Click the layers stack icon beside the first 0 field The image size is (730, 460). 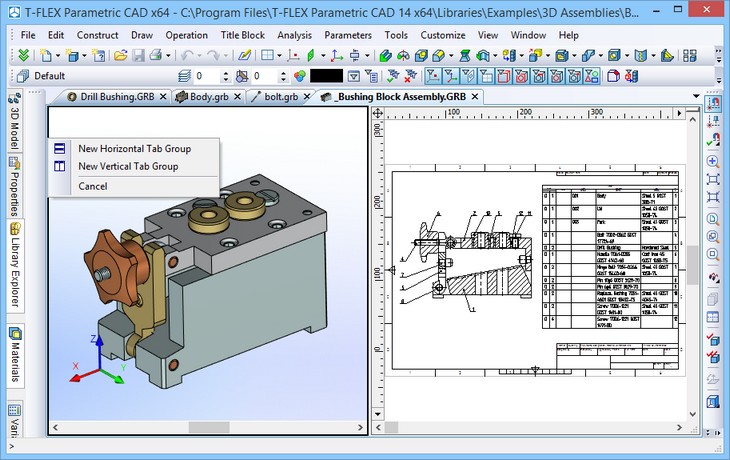pos(184,76)
